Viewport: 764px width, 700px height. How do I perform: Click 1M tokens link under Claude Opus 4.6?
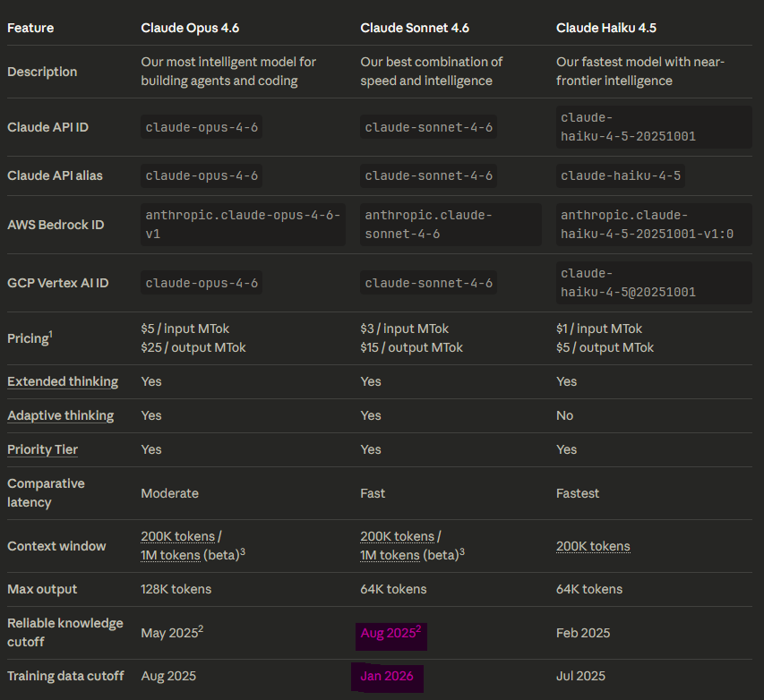click(x=170, y=555)
